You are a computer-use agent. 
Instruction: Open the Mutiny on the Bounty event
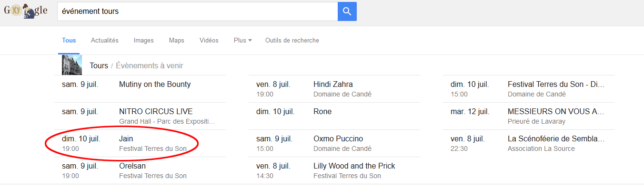[155, 85]
